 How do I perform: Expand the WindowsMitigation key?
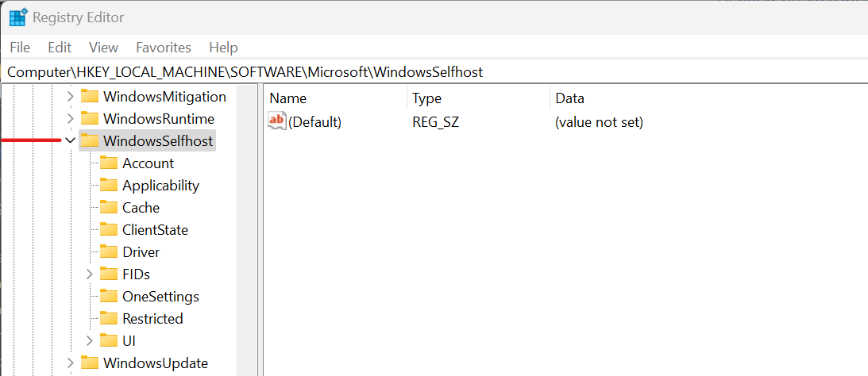(x=70, y=97)
